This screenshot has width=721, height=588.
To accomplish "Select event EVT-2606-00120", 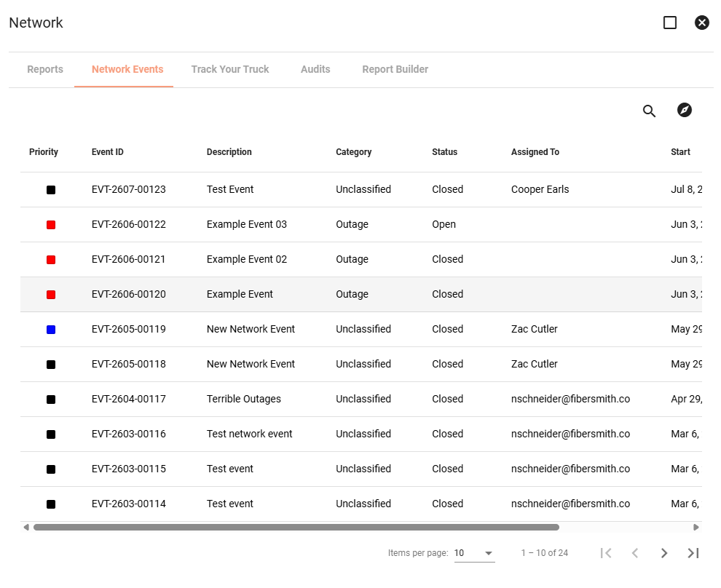I will coord(129,294).
